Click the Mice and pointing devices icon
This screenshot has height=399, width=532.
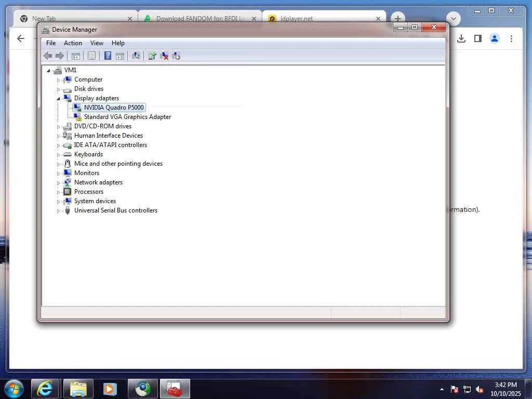coord(68,164)
